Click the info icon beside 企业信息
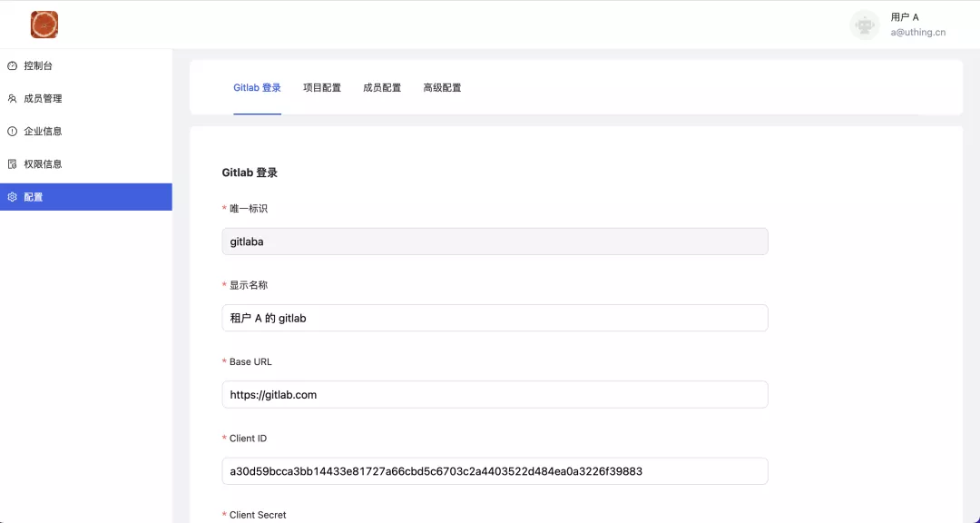 pyautogui.click(x=12, y=132)
